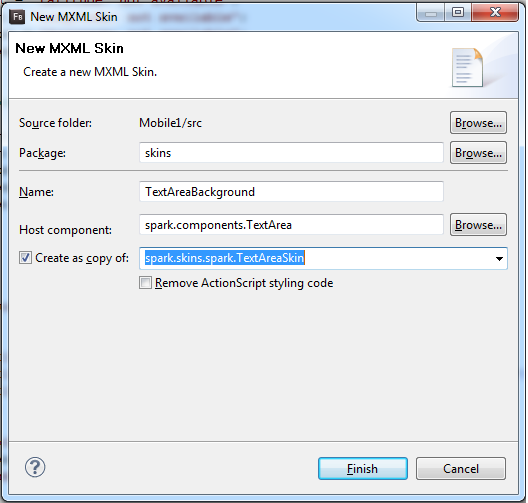Cancel the New MXML Skin wizard

coord(461,469)
